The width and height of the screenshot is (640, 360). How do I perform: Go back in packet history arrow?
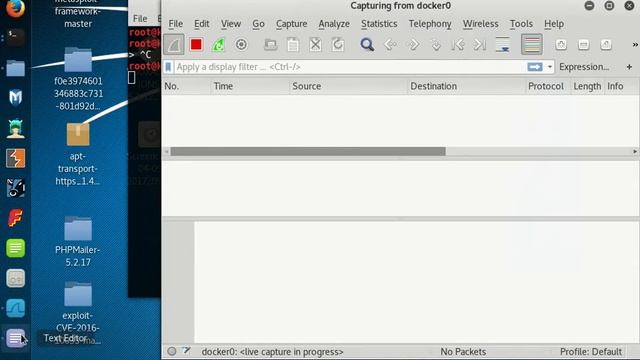[391, 44]
